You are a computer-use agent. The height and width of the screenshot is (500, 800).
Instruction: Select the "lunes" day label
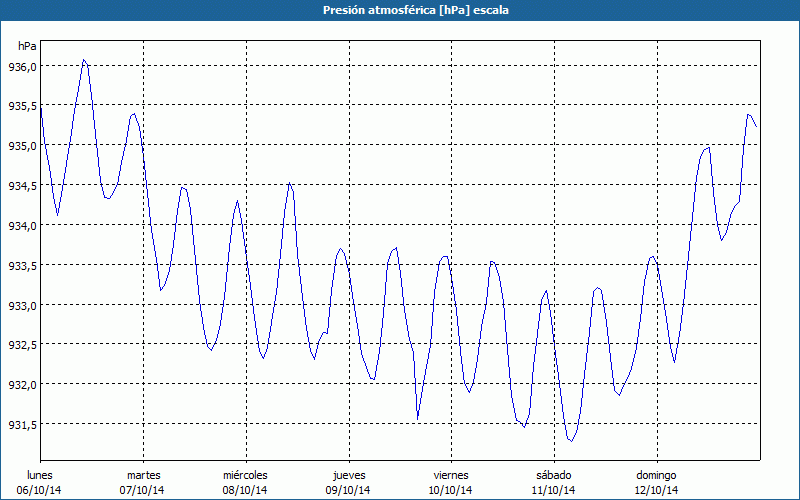tap(40, 474)
